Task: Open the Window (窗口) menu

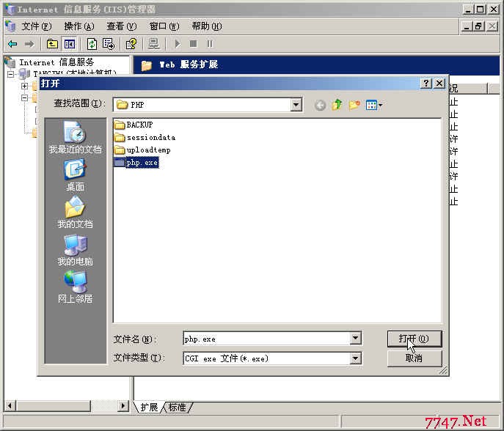Action: tap(164, 26)
